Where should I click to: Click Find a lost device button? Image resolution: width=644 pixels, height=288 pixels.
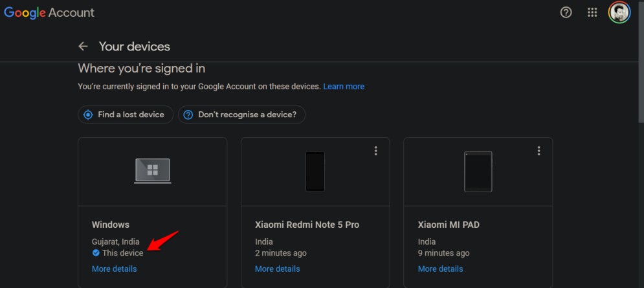(126, 115)
